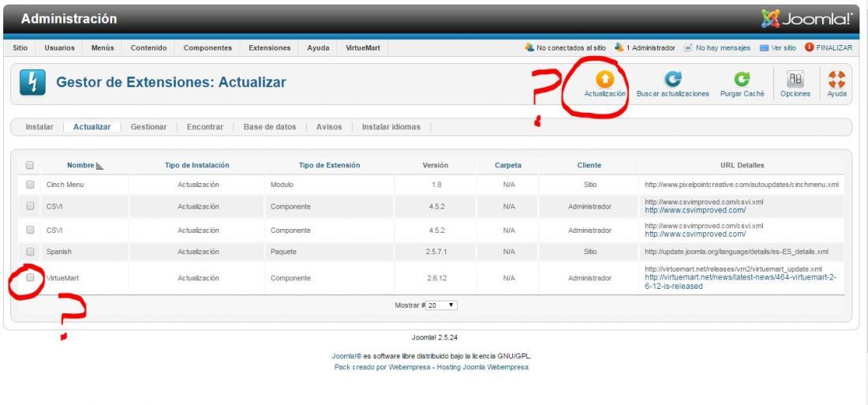Click version 2.5.7.1 cell
This screenshot has height=405, width=868.
pos(437,252)
